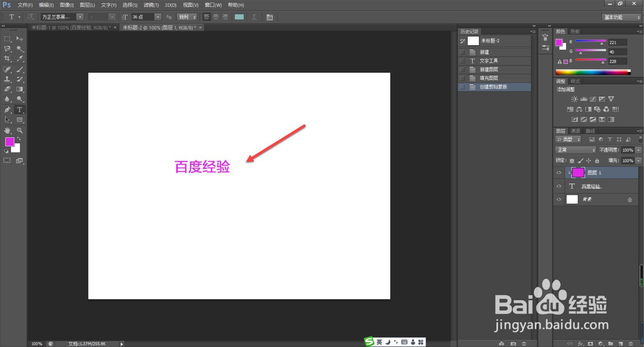Open the font size dropdown arrow
The height and width of the screenshot is (347, 644).
158,17
